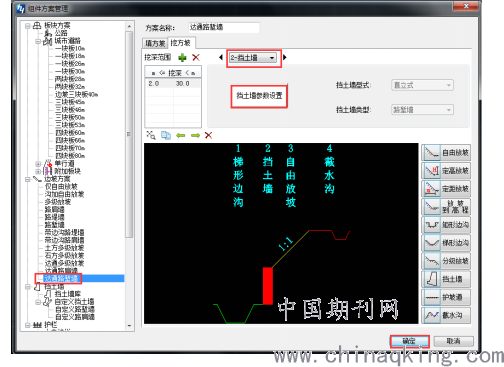Switch to the 挖方坡 tab
Screen dimensions: 504x367
pyautogui.click(x=181, y=43)
